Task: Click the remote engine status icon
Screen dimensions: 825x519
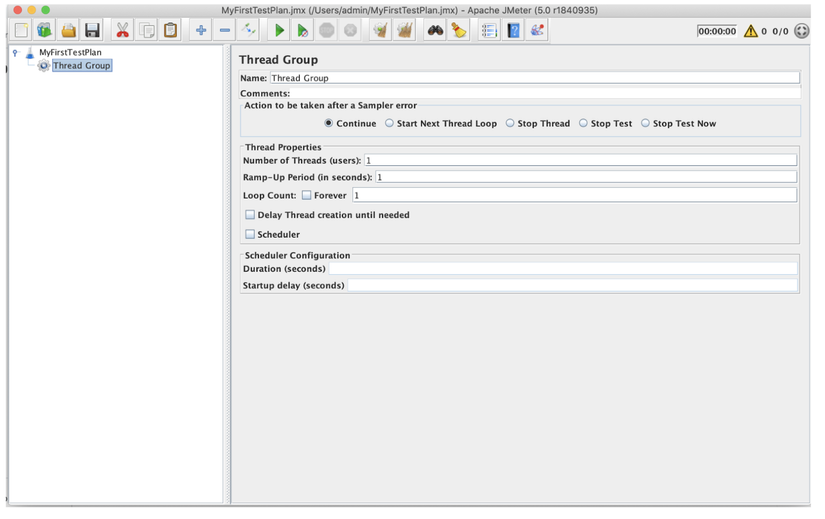Action: (801, 31)
